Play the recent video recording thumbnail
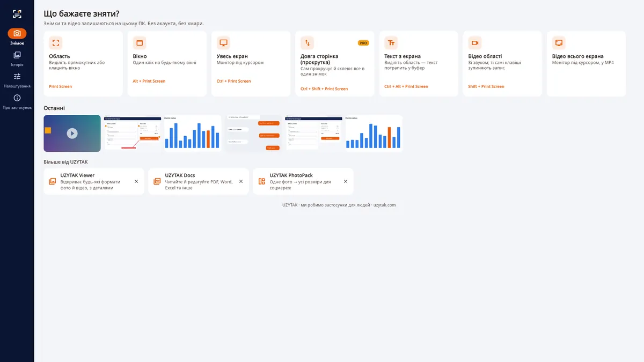Screen dimensions: 644x362 [x=72, y=133]
